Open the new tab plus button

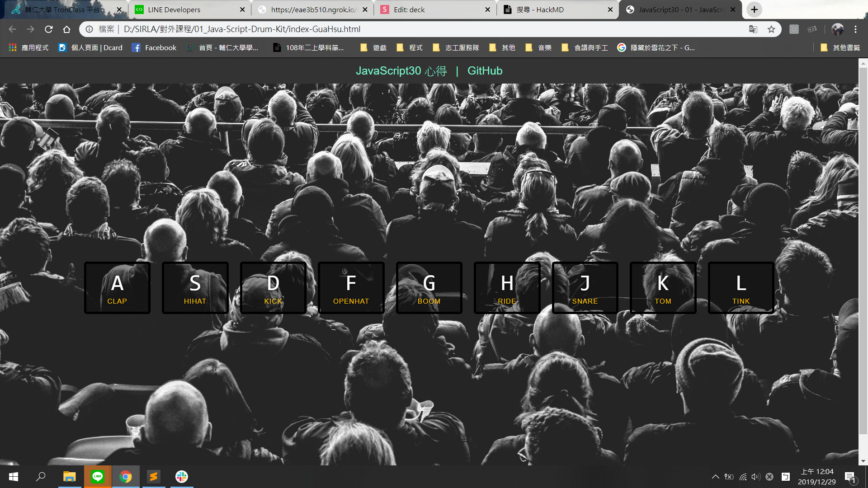(x=754, y=9)
